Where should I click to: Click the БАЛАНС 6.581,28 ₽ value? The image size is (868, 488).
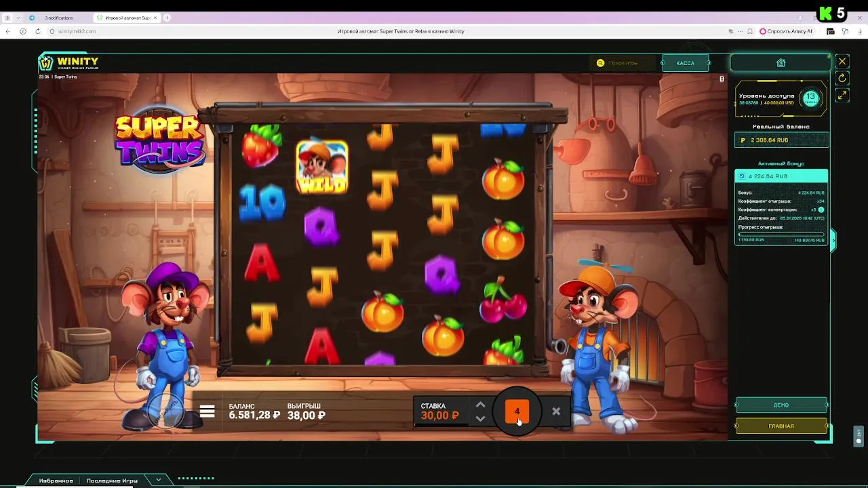(254, 415)
